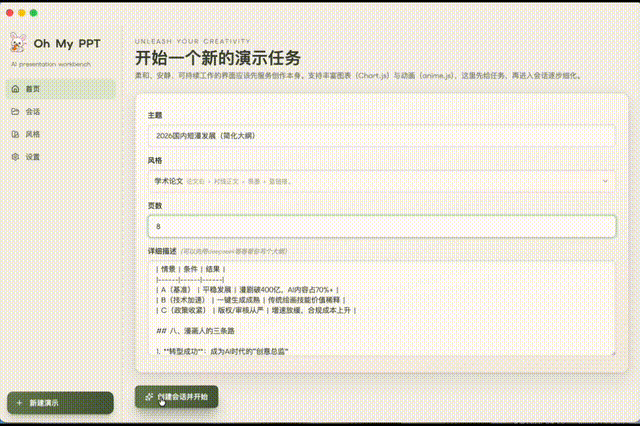Click the table row starting 'C（政策收紧）'
640x426 pixels.
pyautogui.click(x=256, y=310)
